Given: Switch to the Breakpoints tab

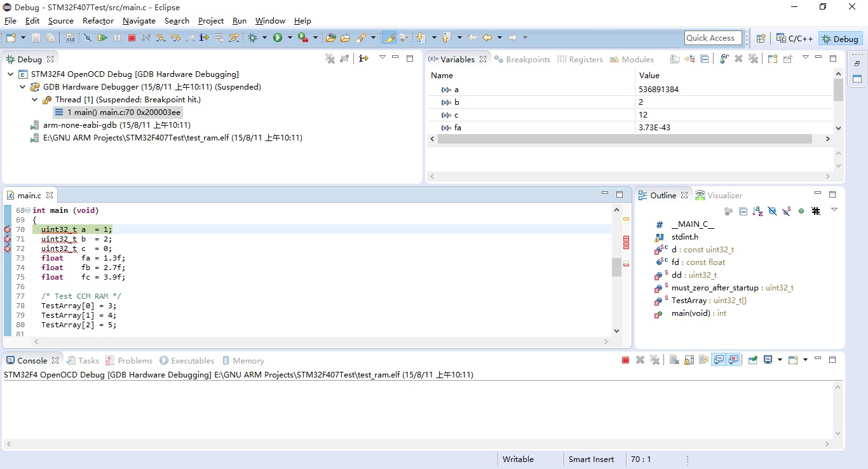Looking at the screenshot, I should click(x=522, y=59).
